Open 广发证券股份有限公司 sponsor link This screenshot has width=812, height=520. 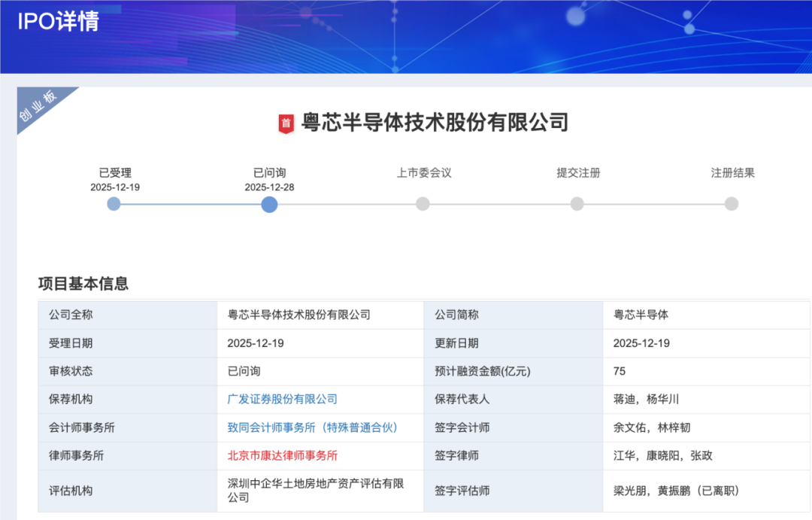tap(282, 399)
